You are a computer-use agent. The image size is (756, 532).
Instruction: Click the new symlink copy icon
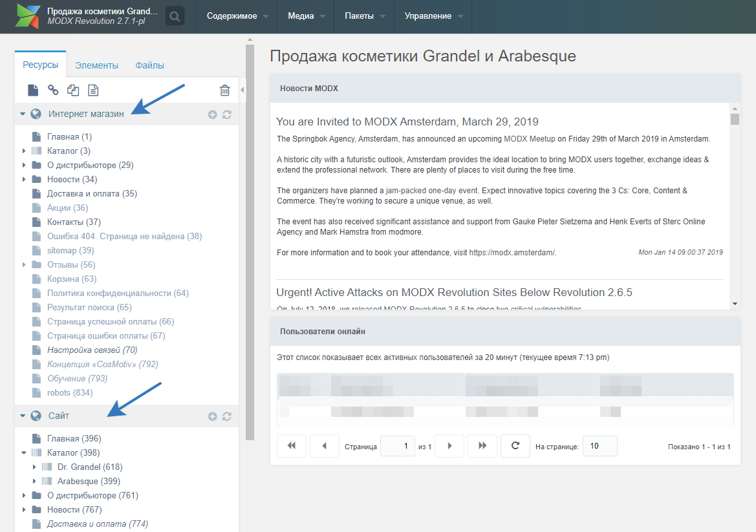click(73, 90)
